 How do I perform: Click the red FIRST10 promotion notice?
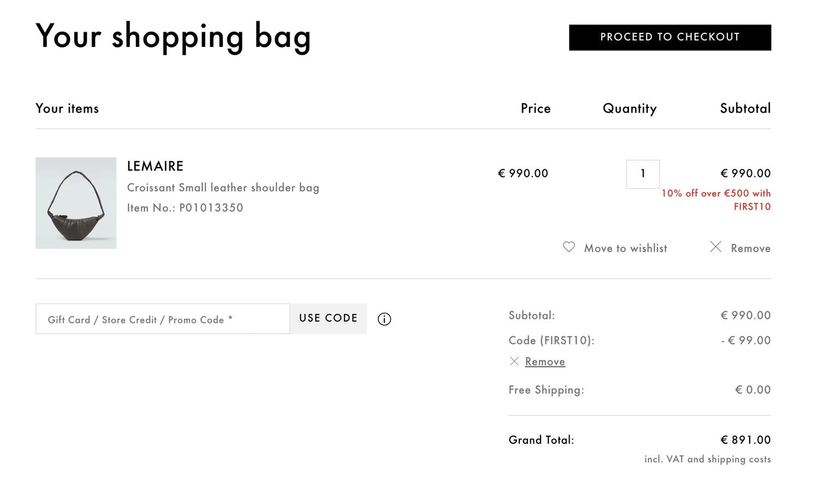coord(716,200)
